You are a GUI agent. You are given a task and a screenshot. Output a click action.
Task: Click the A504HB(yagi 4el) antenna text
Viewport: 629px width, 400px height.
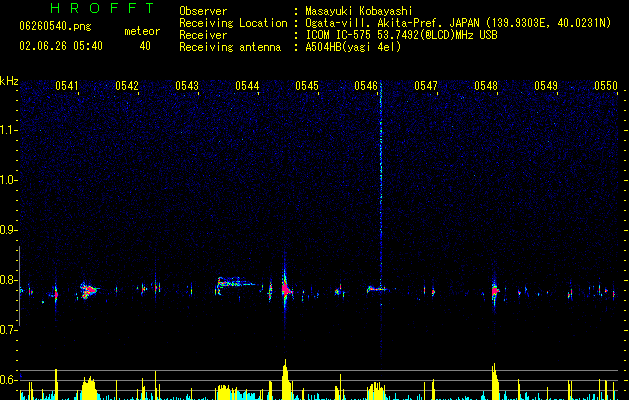click(x=353, y=47)
